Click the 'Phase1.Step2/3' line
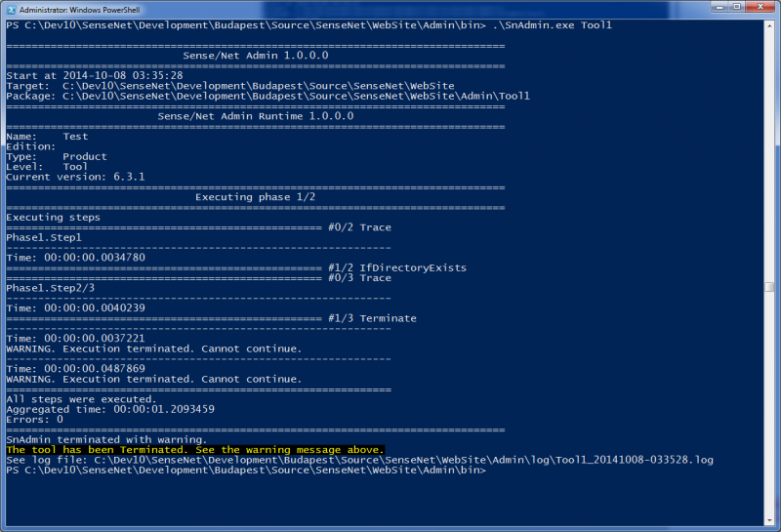 (x=51, y=288)
